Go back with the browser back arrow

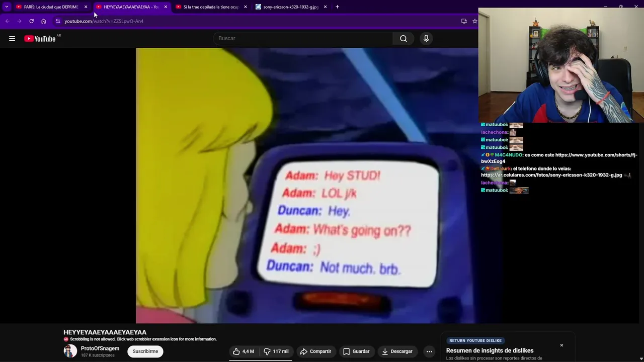[x=7, y=21]
